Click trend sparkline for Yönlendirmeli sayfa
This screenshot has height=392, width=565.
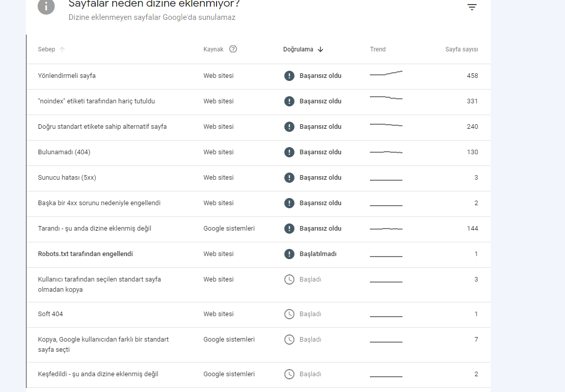tap(386, 73)
